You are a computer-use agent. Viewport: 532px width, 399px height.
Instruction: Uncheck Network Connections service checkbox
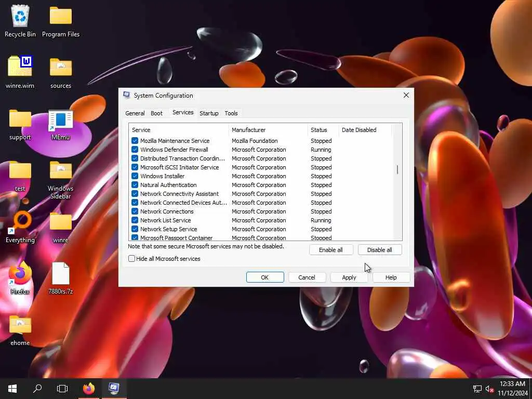click(x=135, y=211)
